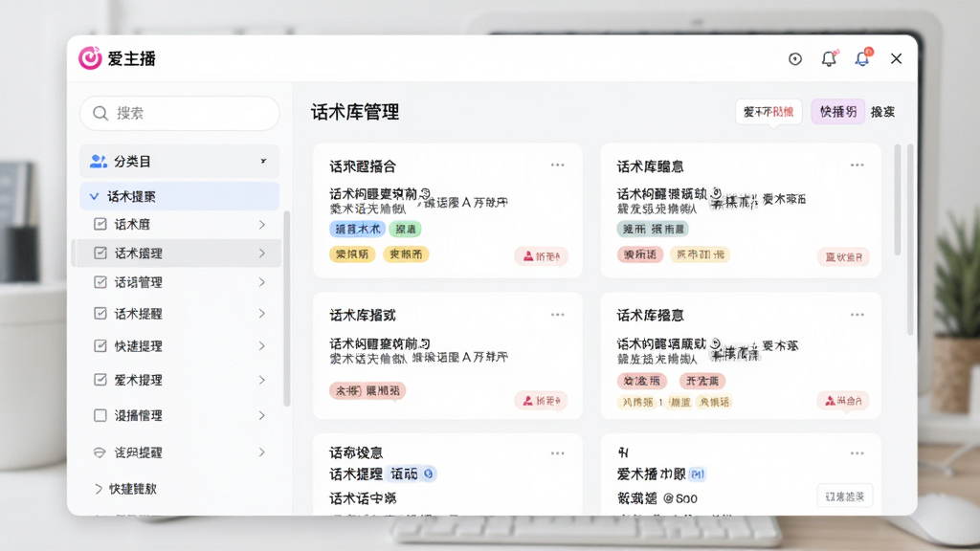
Task: Click text link right of 快播另 button
Action: click(882, 112)
